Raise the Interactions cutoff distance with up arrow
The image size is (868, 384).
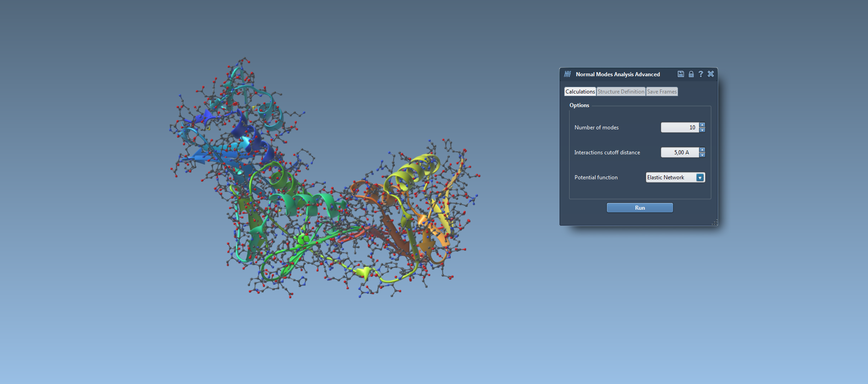click(x=702, y=150)
